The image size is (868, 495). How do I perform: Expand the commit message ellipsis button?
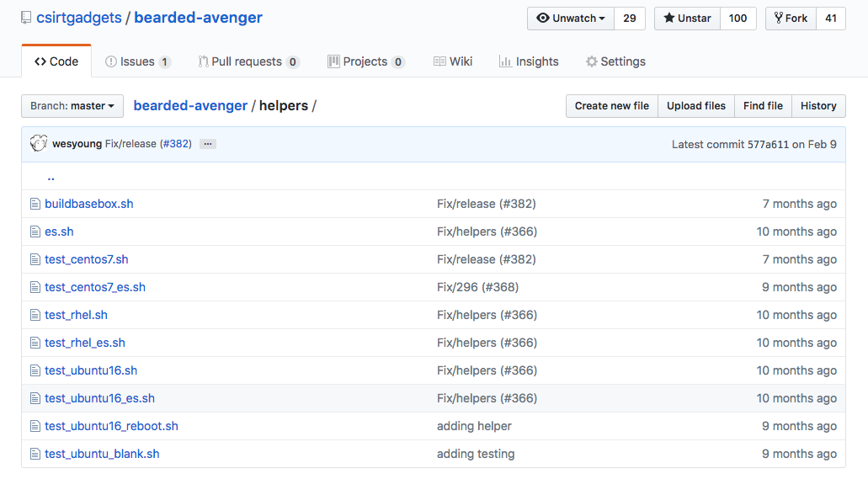click(x=208, y=144)
